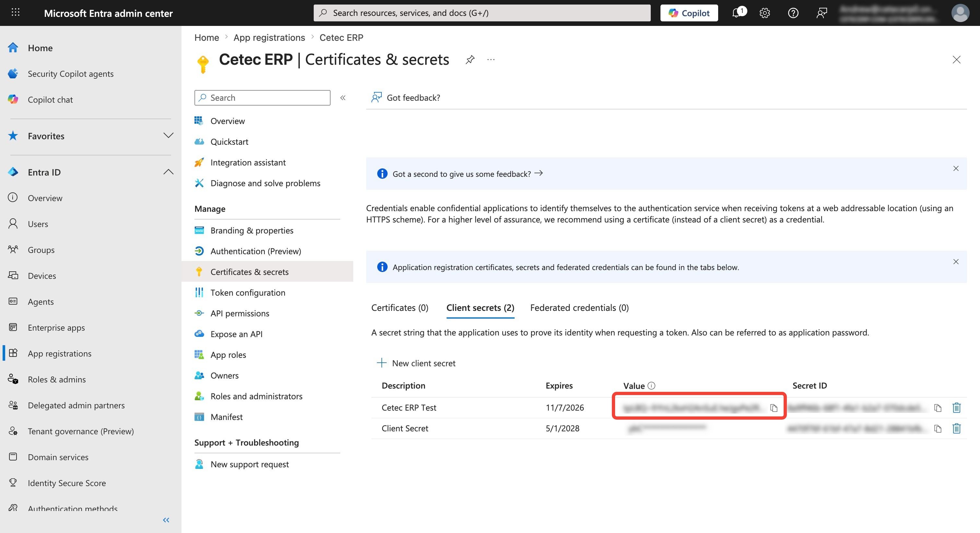Open Branding & properties

pyautogui.click(x=252, y=230)
